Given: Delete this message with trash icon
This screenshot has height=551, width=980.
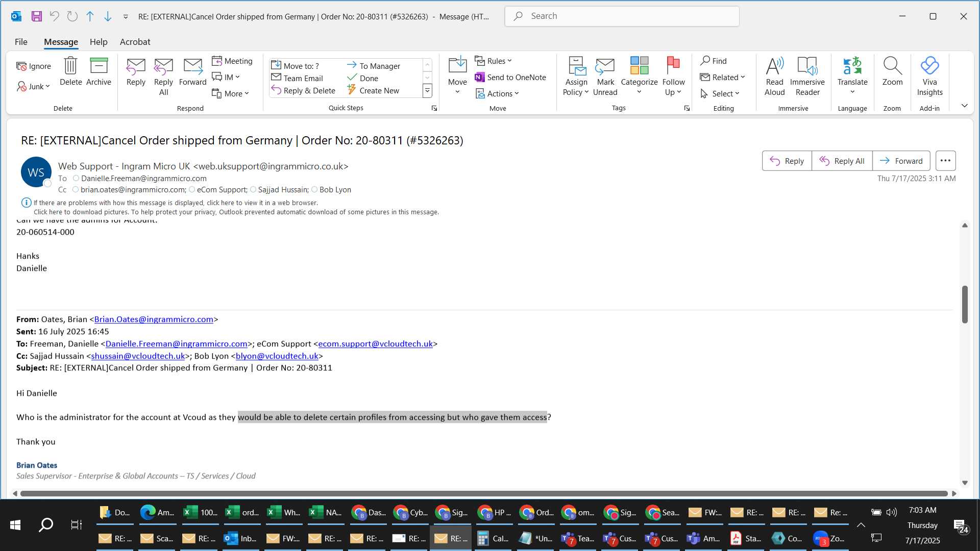Looking at the screenshot, I should pos(70,72).
